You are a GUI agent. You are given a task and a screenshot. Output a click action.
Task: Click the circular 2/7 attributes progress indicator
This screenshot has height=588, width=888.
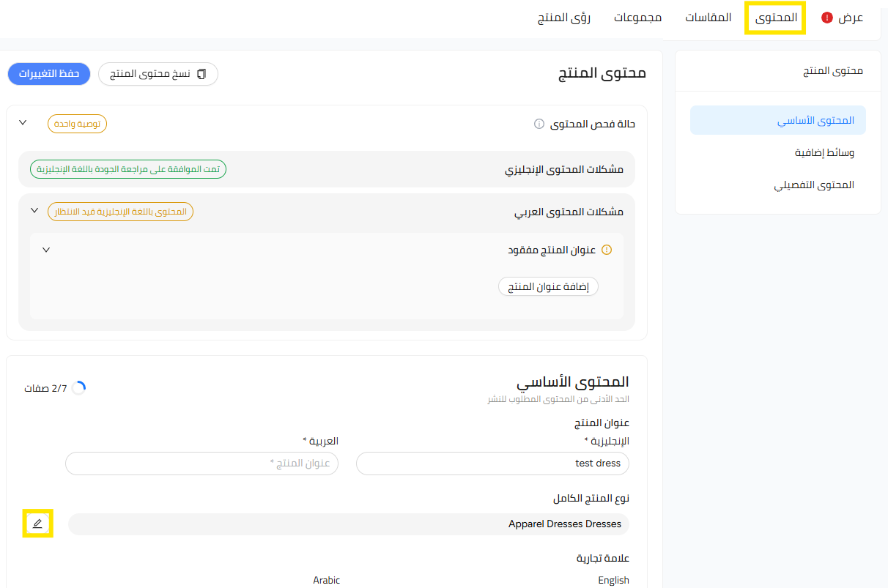tap(78, 388)
